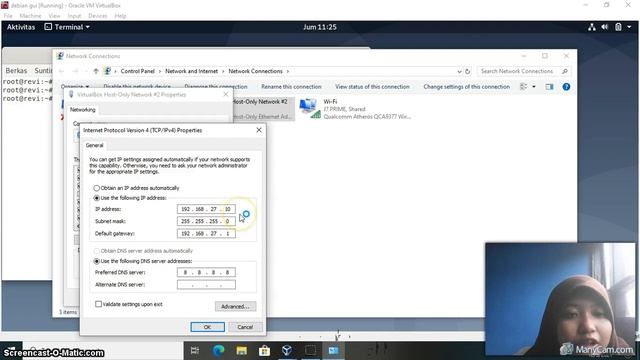Refresh the Network Connections address bar
Viewport: 640px width, 360px height.
[468, 71]
